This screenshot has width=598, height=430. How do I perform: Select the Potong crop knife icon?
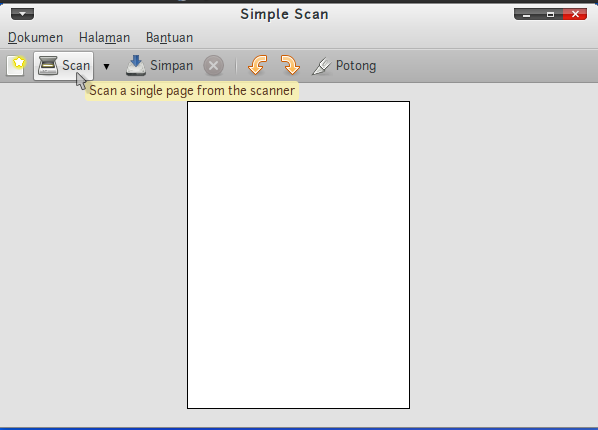click(x=322, y=66)
